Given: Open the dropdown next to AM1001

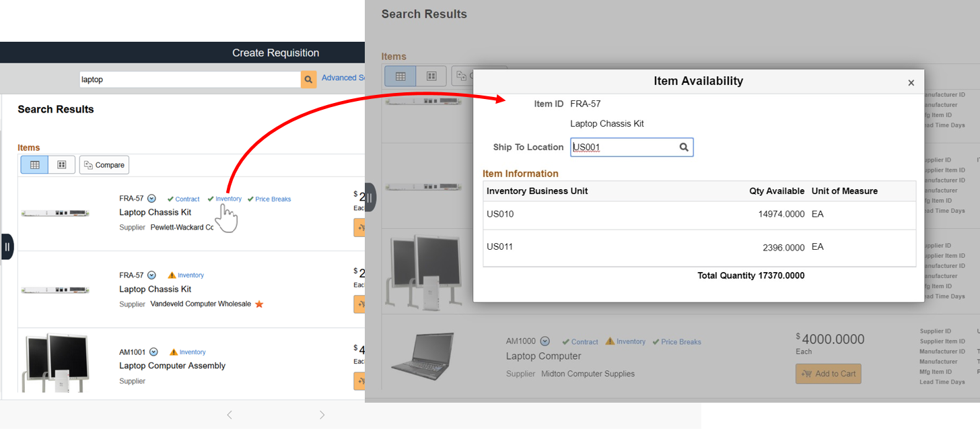Looking at the screenshot, I should (x=153, y=352).
